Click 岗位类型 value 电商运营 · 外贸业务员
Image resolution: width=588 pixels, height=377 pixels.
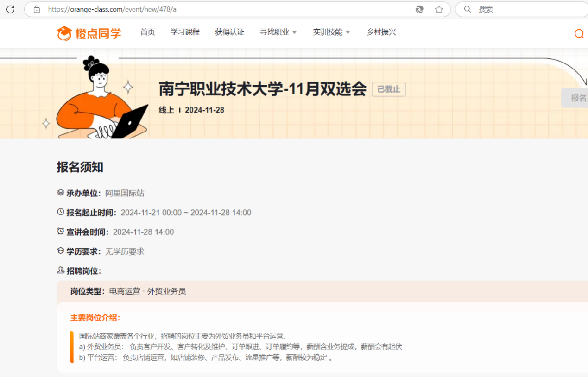click(147, 291)
